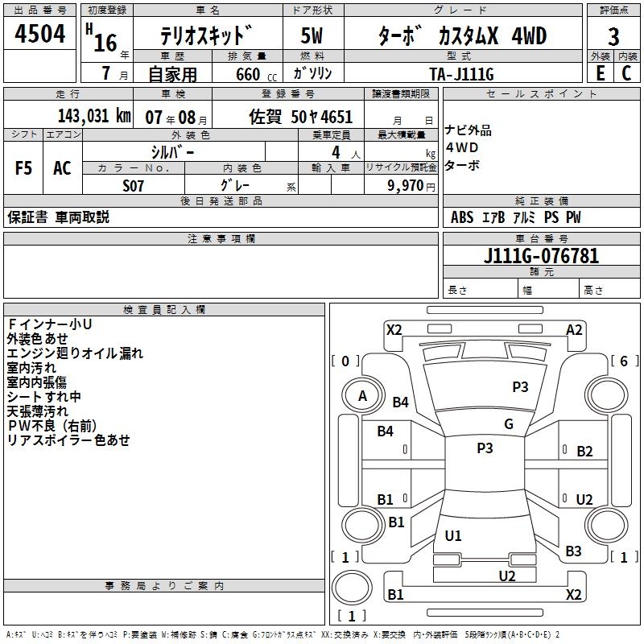Image resolution: width=644 pixels, height=644 pixels.
Task: Click the fuel type ガソリン
Action: (x=312, y=73)
